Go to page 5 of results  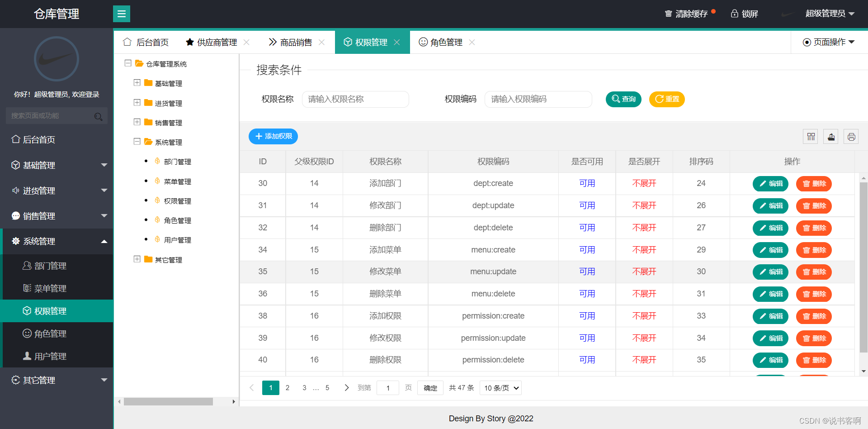point(327,388)
